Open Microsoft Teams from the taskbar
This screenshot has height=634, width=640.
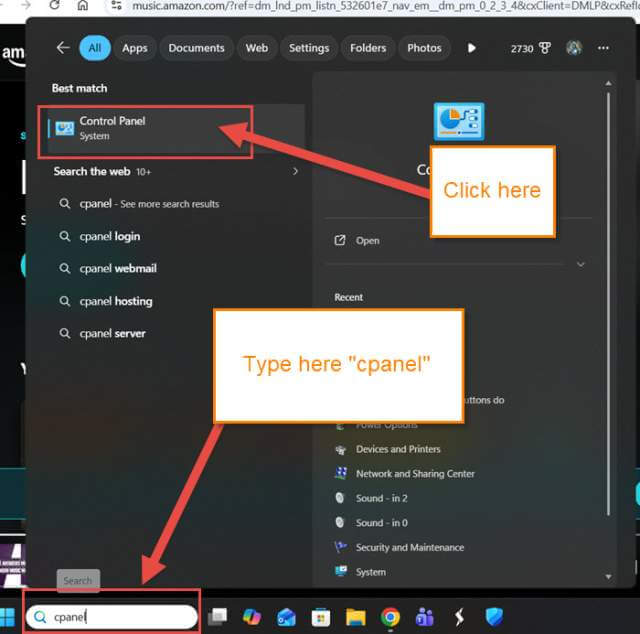(424, 617)
